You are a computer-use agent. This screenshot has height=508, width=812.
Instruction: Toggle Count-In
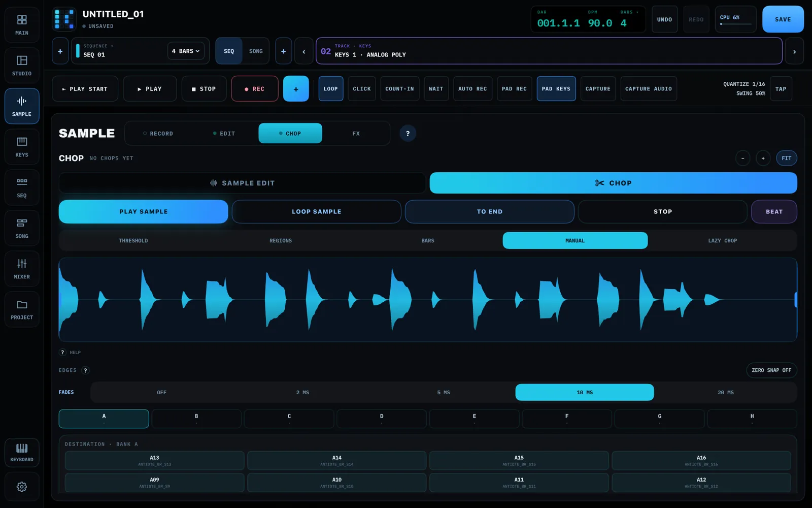coord(399,89)
